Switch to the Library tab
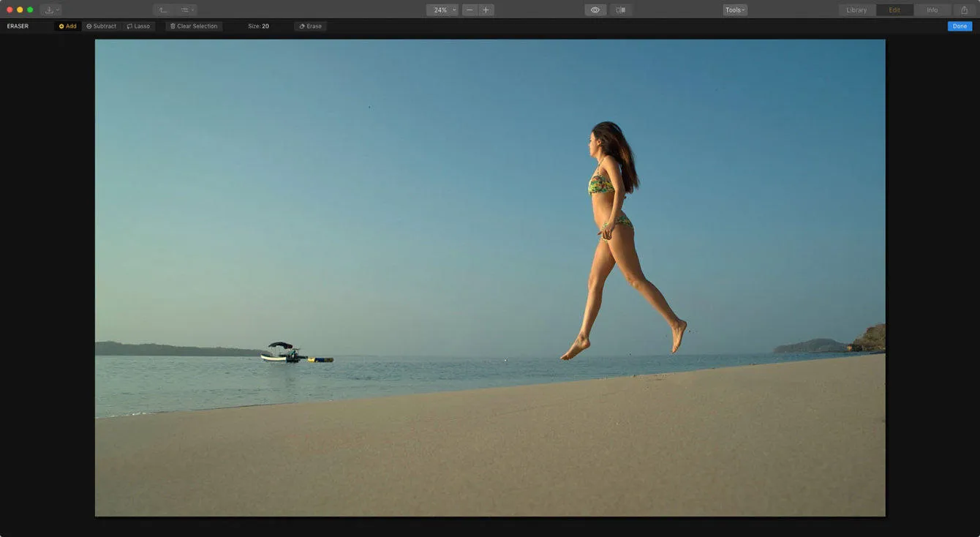This screenshot has height=537, width=980. [x=856, y=10]
